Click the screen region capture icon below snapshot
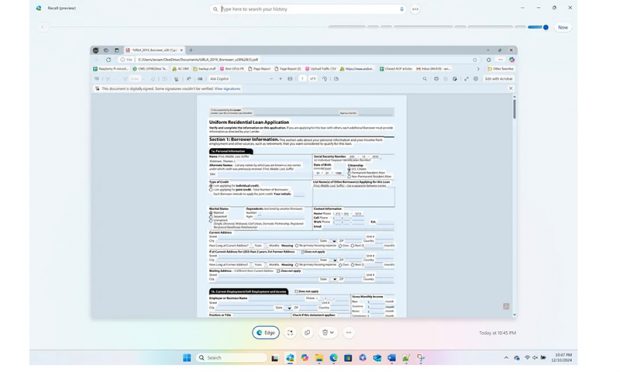 point(290,333)
